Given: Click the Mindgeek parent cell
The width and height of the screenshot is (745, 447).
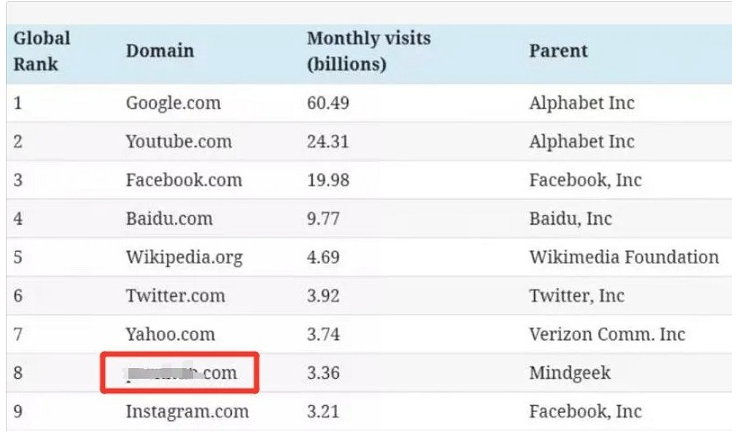Looking at the screenshot, I should pos(570,373).
